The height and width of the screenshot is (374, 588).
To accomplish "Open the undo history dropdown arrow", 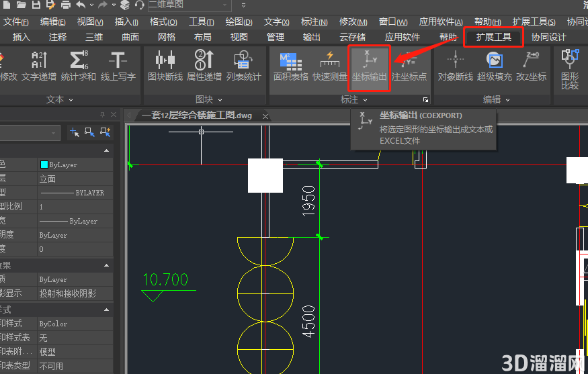I will pos(92,5).
